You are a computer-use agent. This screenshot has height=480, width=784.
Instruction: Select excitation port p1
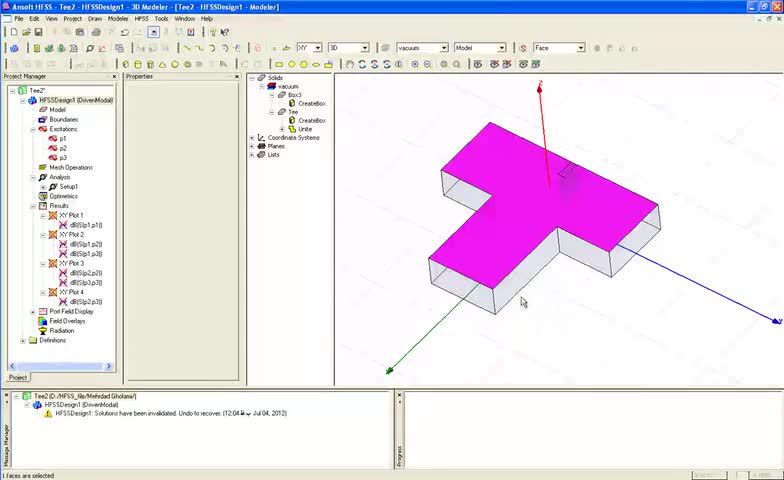tap(62, 138)
